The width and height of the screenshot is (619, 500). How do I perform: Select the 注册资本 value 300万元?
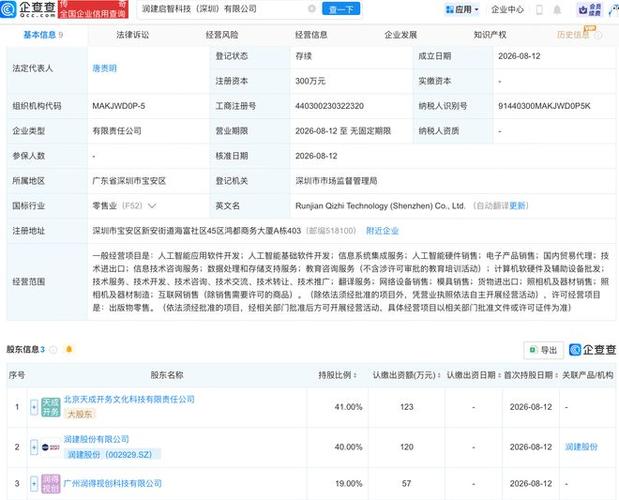[310, 81]
